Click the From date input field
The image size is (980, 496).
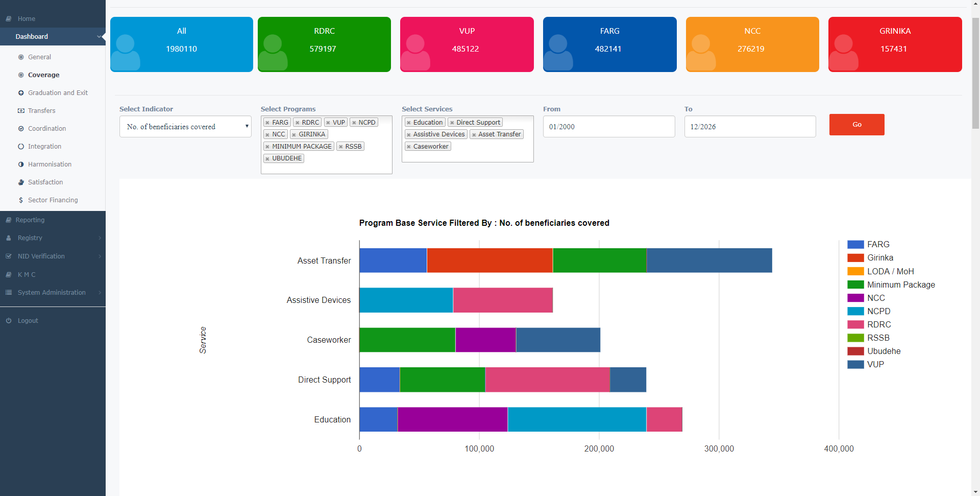[x=608, y=127]
